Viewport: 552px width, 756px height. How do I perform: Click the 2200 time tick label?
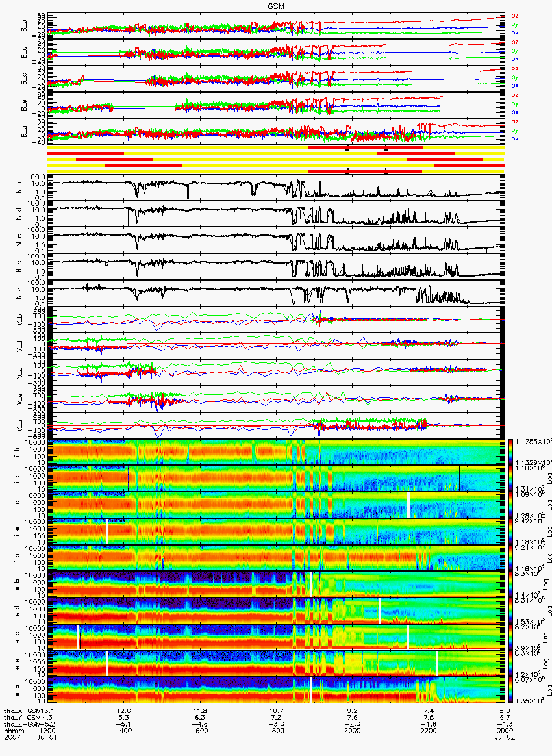pyautogui.click(x=429, y=731)
